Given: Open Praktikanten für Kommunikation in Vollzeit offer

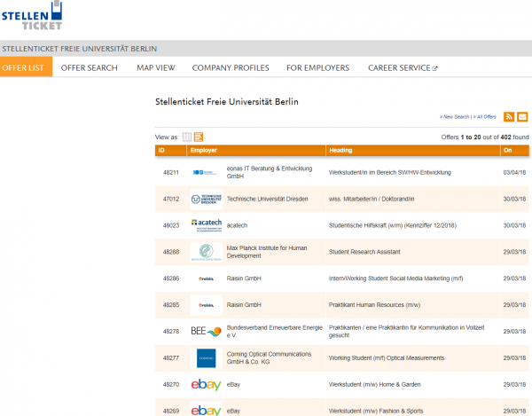Looking at the screenshot, I should click(406, 331).
